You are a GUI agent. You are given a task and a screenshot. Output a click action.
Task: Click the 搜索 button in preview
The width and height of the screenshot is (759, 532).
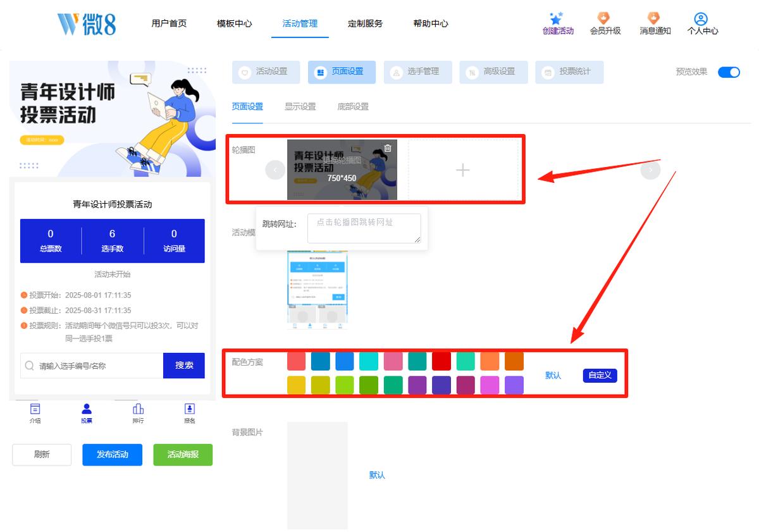[x=184, y=366]
